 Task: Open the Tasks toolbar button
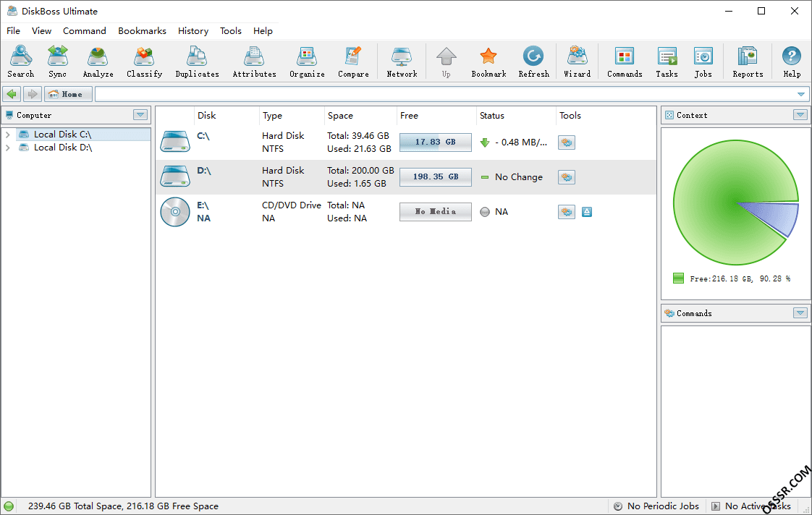click(667, 61)
